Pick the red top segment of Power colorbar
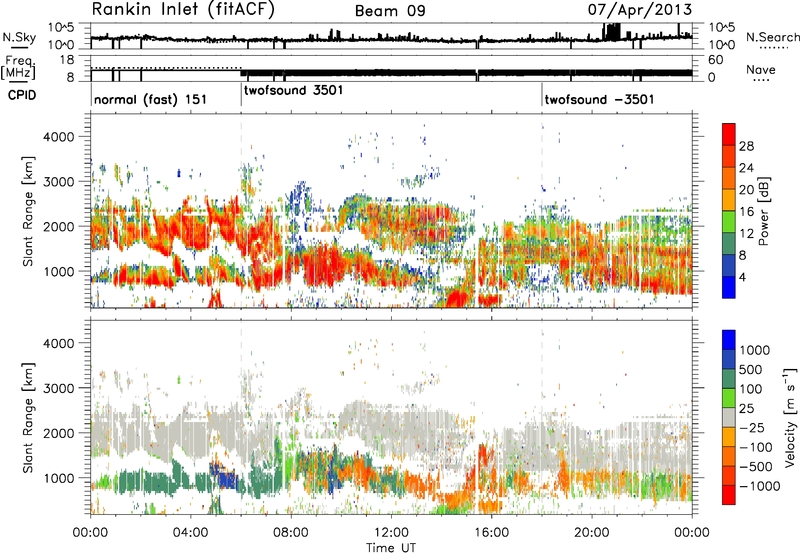The height and width of the screenshot is (554, 800). coord(729,135)
